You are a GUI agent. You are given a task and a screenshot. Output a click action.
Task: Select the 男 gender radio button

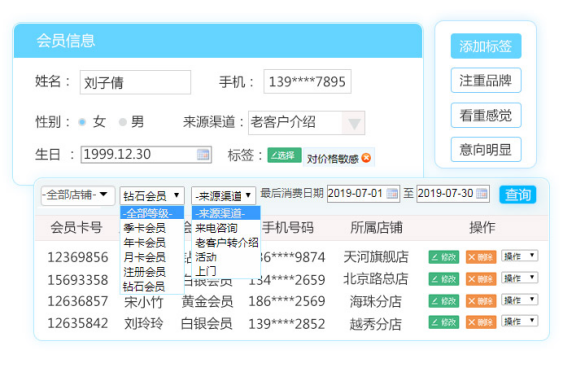(123, 122)
